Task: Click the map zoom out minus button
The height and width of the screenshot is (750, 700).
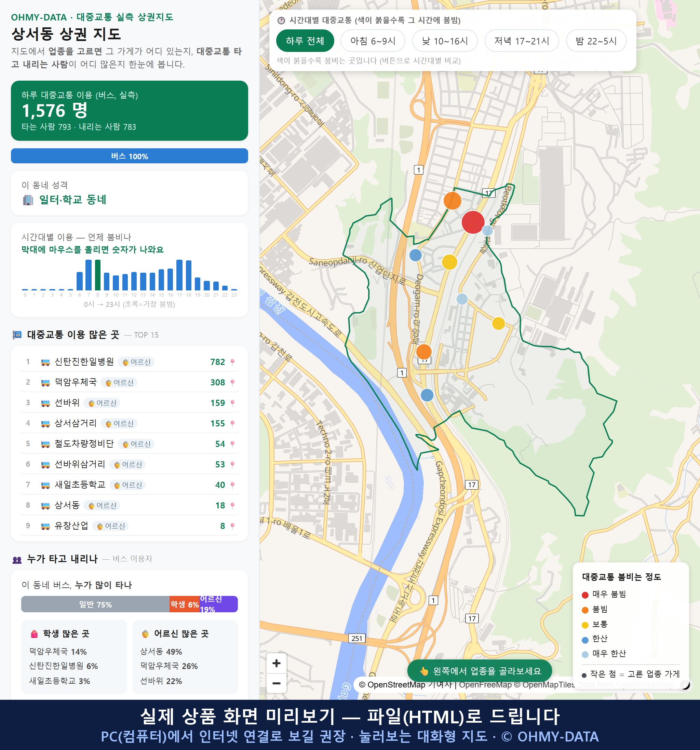Action: [276, 683]
